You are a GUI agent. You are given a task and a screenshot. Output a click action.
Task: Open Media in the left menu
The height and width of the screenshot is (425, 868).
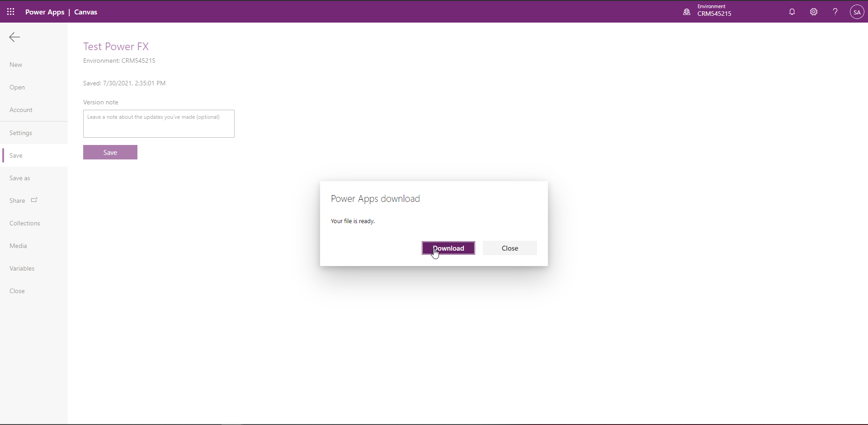tap(34, 246)
